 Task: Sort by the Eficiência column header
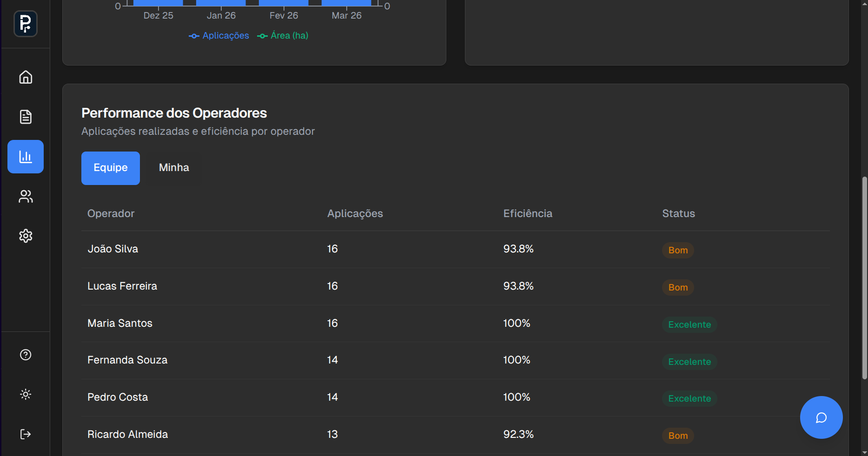coord(527,213)
